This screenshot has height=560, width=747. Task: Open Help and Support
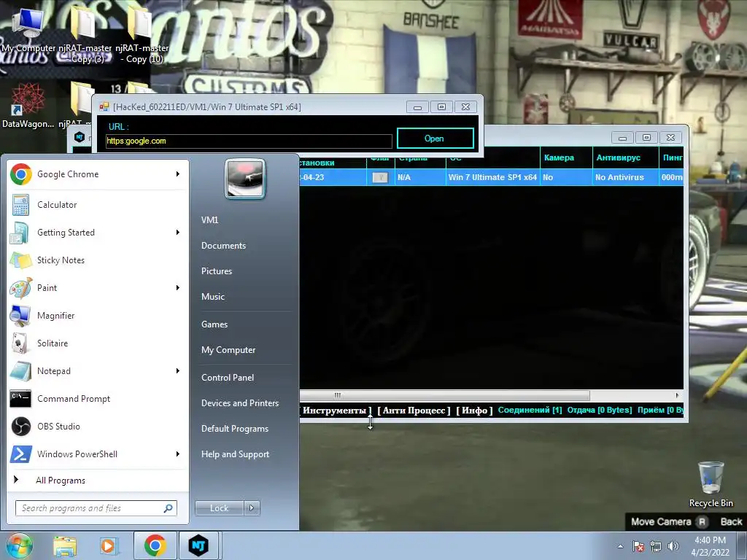point(235,454)
